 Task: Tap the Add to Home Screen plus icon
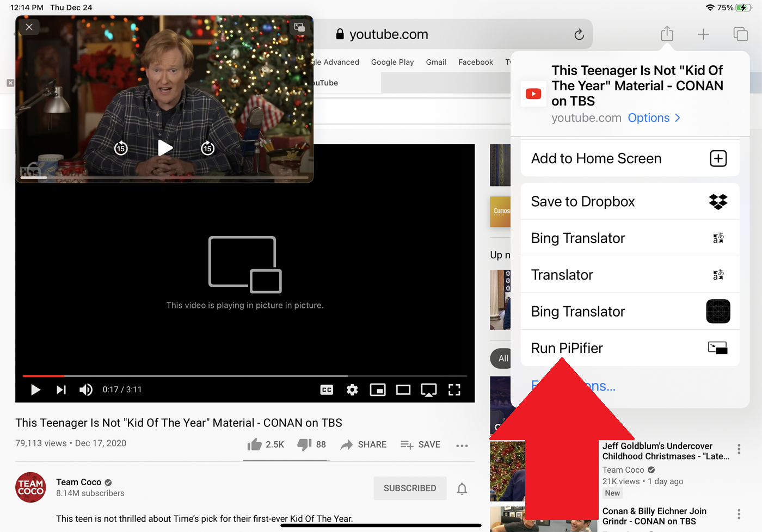[718, 158]
